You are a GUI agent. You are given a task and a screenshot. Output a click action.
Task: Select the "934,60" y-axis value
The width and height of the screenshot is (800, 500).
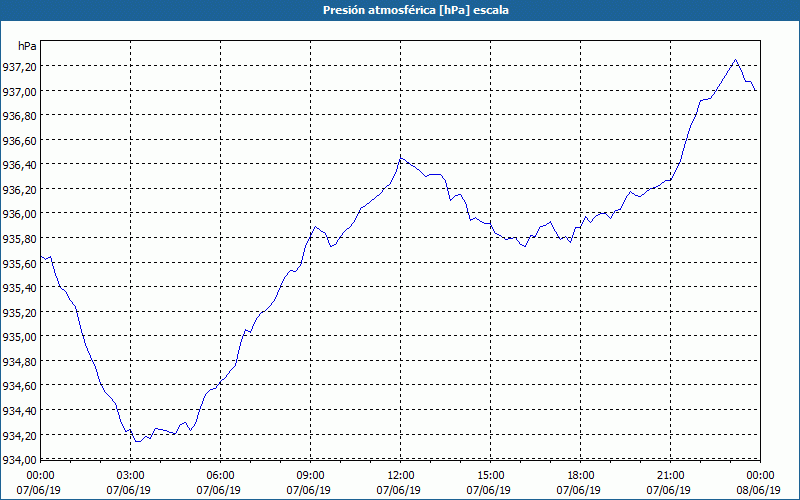click(x=19, y=386)
